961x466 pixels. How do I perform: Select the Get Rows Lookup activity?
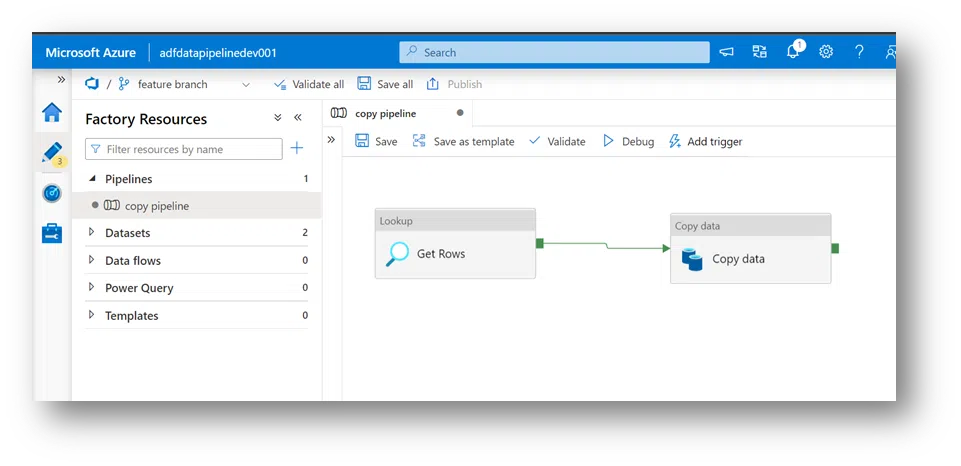[x=455, y=253]
